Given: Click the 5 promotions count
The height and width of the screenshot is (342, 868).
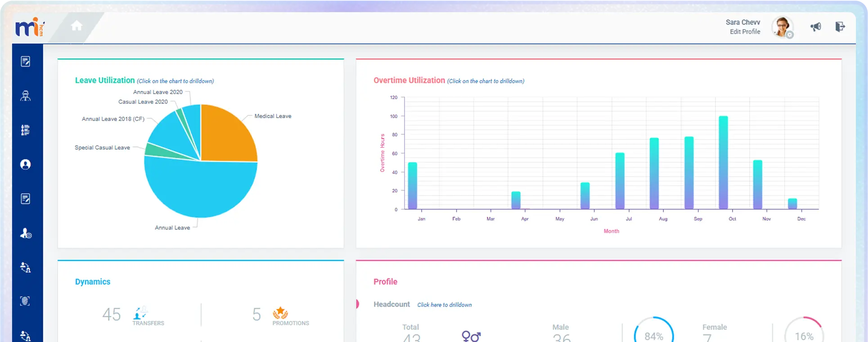Looking at the screenshot, I should tap(256, 314).
